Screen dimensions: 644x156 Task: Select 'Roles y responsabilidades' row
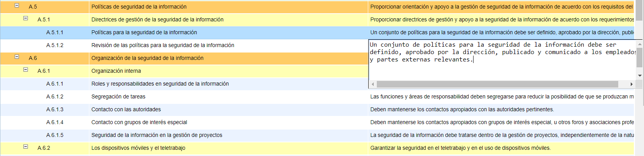[160, 84]
